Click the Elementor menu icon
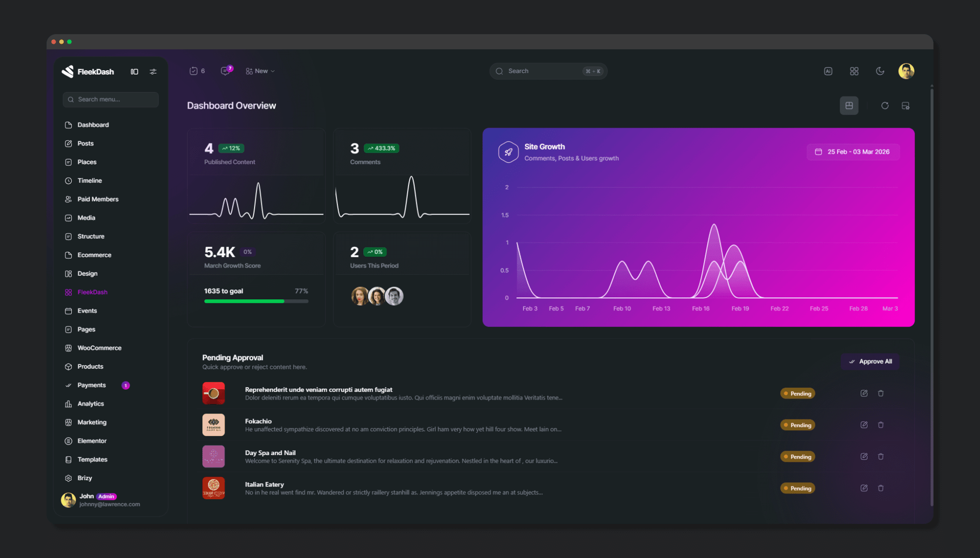This screenshot has width=980, height=558. click(x=68, y=441)
